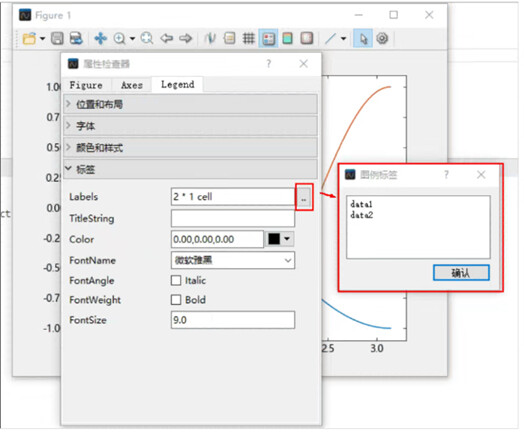This screenshot has width=524, height=433.
Task: Click the ellipsis button next to Labels
Action: 304,197
